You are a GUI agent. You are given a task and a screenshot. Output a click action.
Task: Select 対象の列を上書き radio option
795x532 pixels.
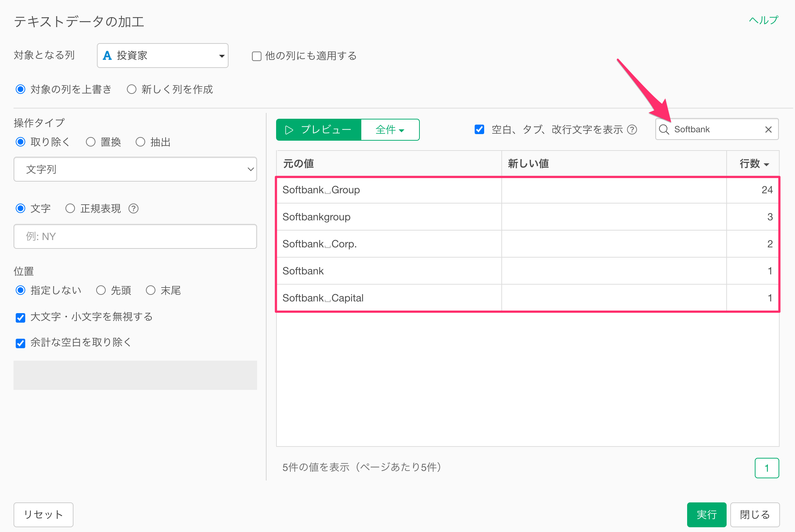click(x=20, y=89)
